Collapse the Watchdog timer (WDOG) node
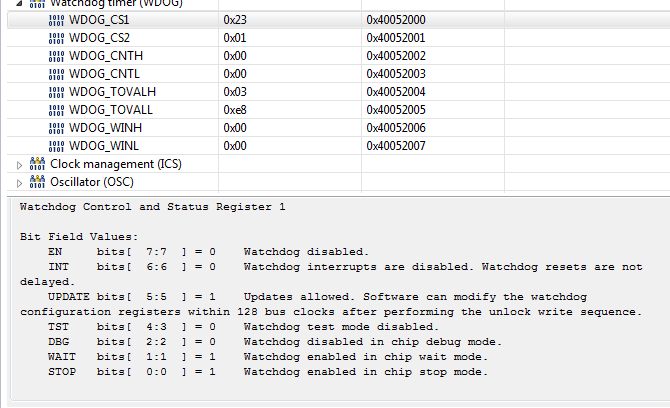 [20, 3]
